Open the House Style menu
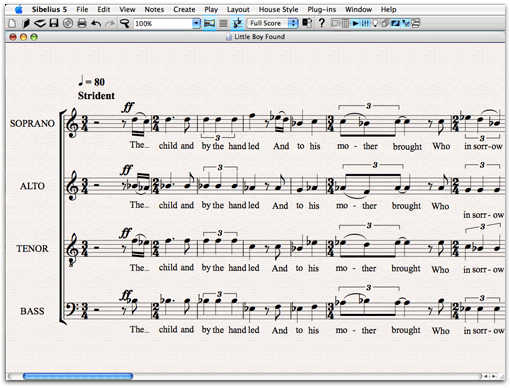This screenshot has height=388, width=510. tap(278, 9)
